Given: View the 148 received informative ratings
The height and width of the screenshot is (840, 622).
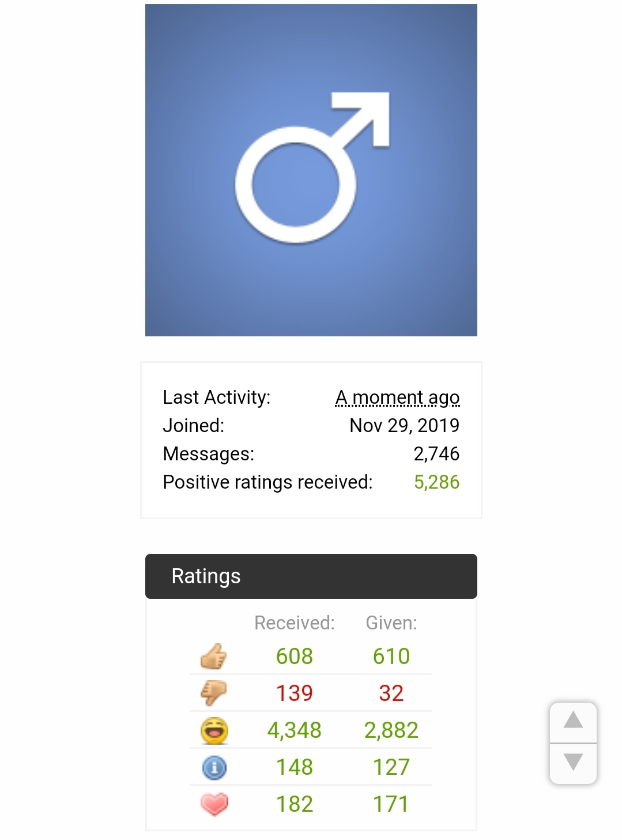Looking at the screenshot, I should [x=294, y=767].
